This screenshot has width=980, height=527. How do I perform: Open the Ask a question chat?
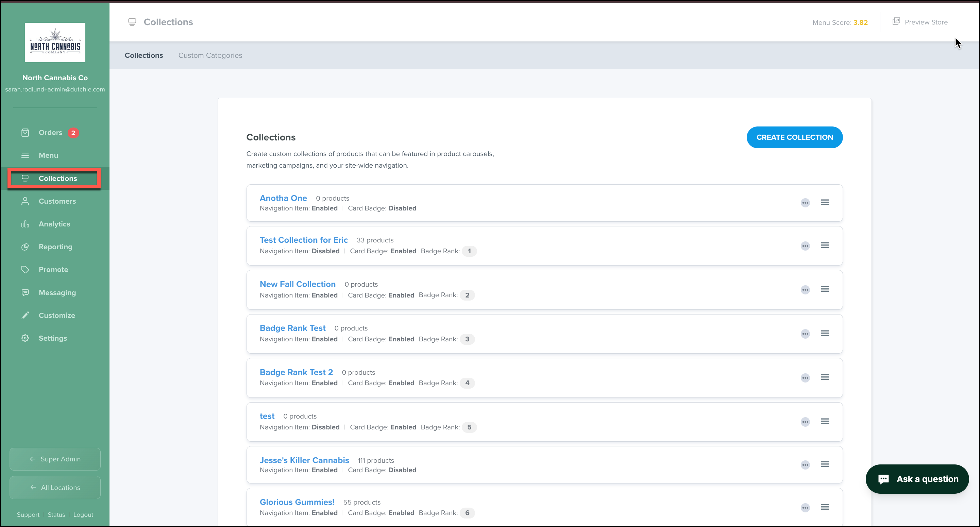pyautogui.click(x=917, y=479)
